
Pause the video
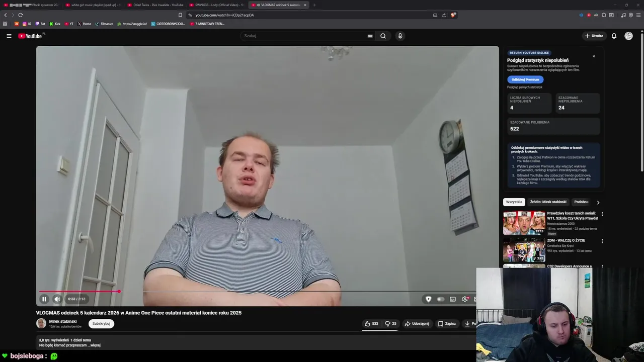44,299
